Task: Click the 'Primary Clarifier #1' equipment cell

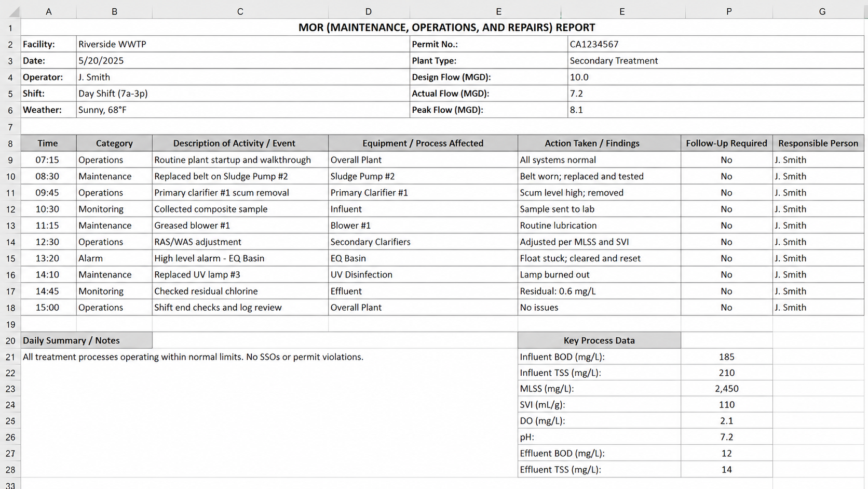Action: [x=423, y=192]
